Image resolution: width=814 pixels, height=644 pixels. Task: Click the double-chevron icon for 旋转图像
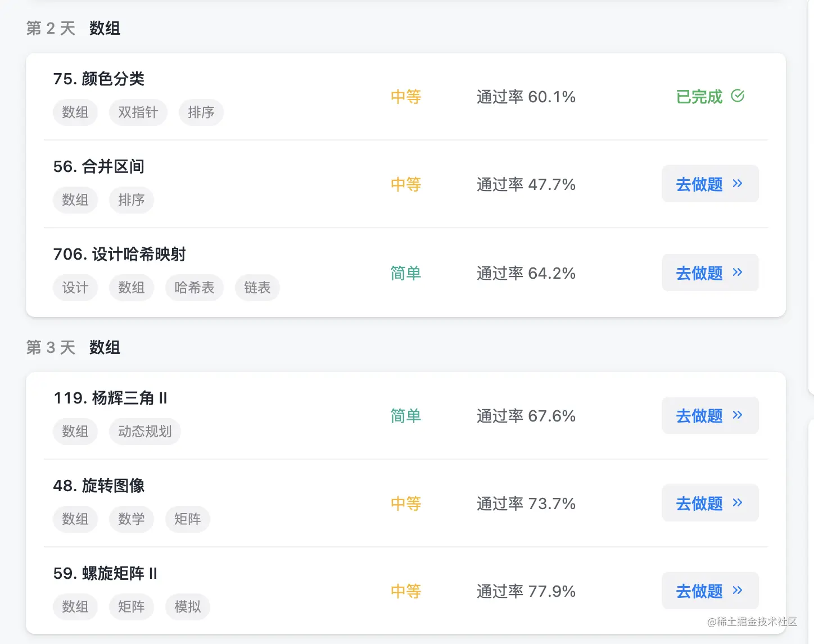click(x=738, y=503)
